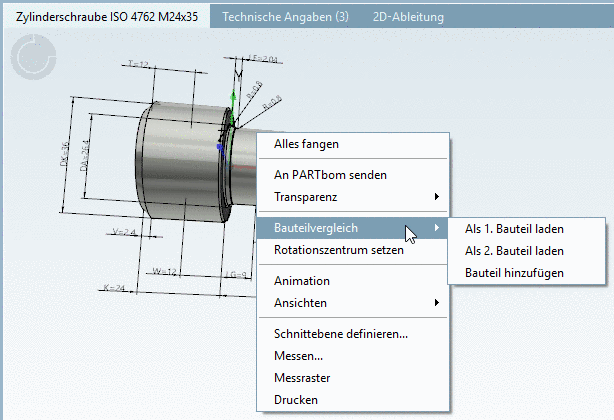Click the LG=9 dimension label
The image size is (614, 420).
(x=235, y=275)
